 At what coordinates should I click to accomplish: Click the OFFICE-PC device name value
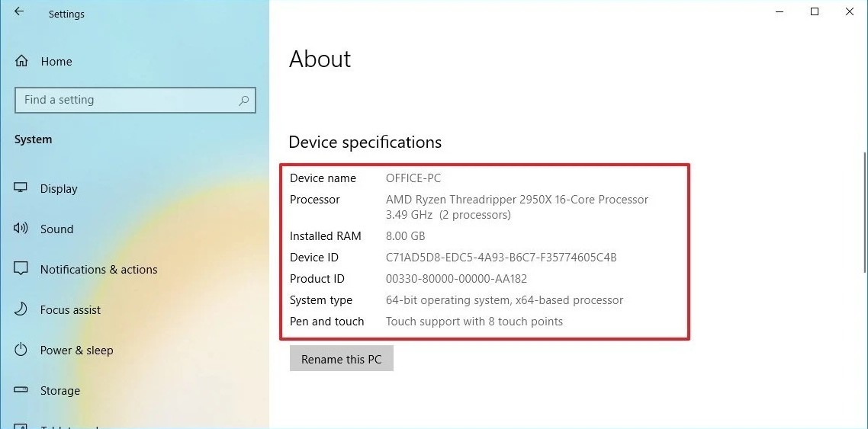(x=413, y=178)
